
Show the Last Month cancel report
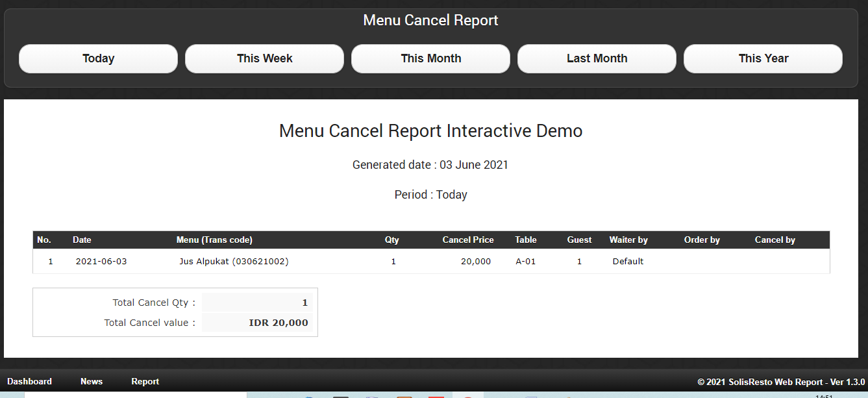pyautogui.click(x=597, y=58)
